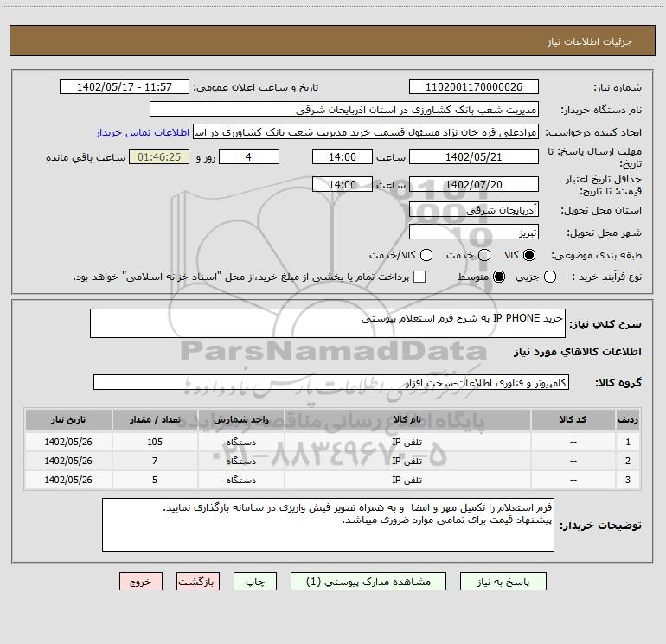The height and width of the screenshot is (644, 666).
Task: Click the 'خروج' exit button
Action: click(141, 582)
